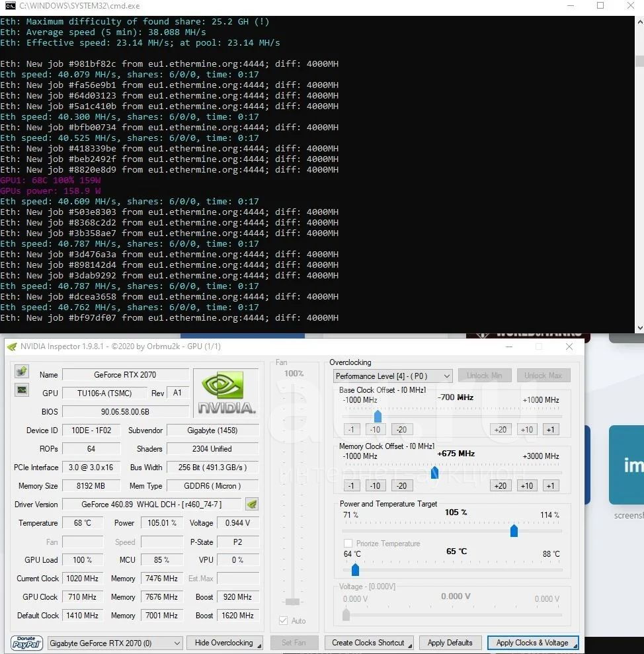Click Memory Clock Offset +1 button
This screenshot has width=644, height=654.
point(551,486)
